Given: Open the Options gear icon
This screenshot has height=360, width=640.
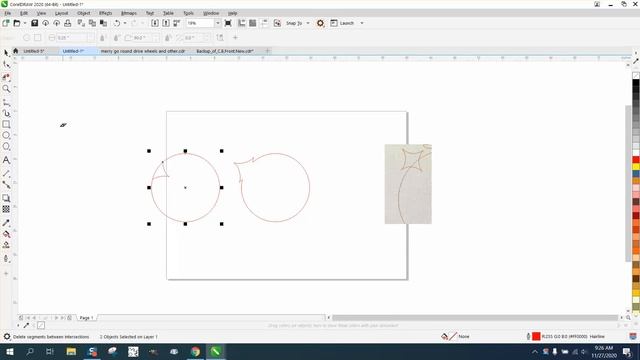Looking at the screenshot, I should (x=320, y=23).
